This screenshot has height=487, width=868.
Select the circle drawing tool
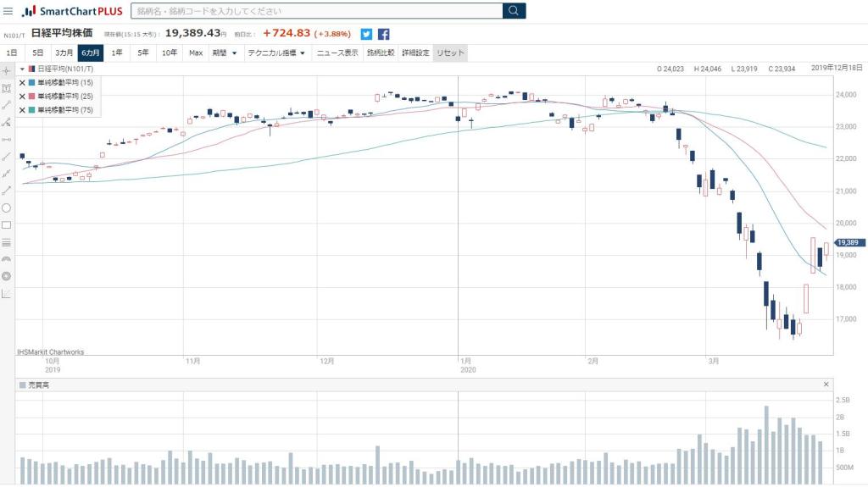tap(6, 208)
